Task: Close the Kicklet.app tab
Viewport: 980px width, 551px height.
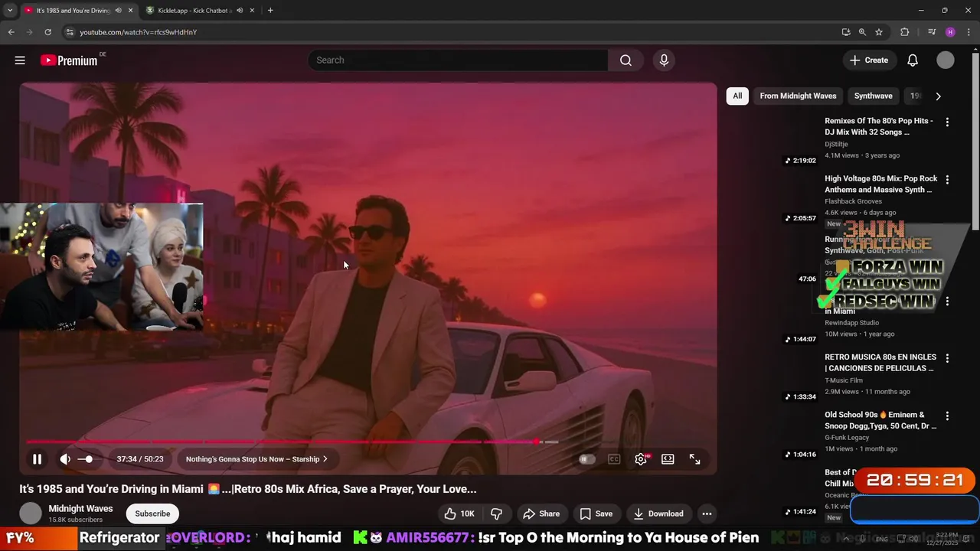Action: click(x=252, y=10)
